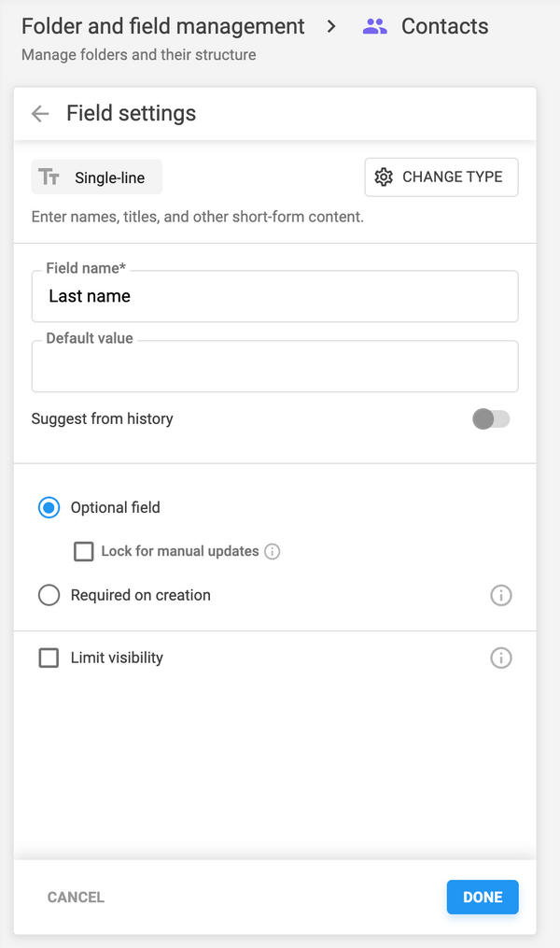Go to the Contacts breadcrumb
560x948 pixels.
coord(444,26)
